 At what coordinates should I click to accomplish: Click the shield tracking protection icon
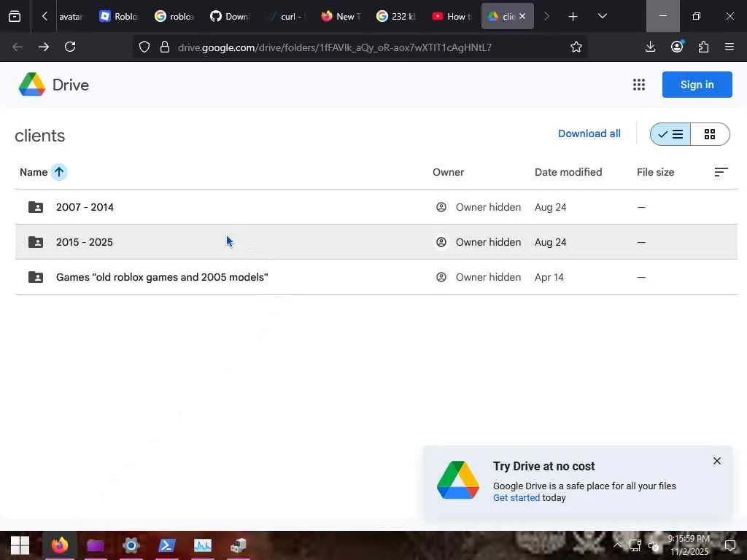coord(144,47)
